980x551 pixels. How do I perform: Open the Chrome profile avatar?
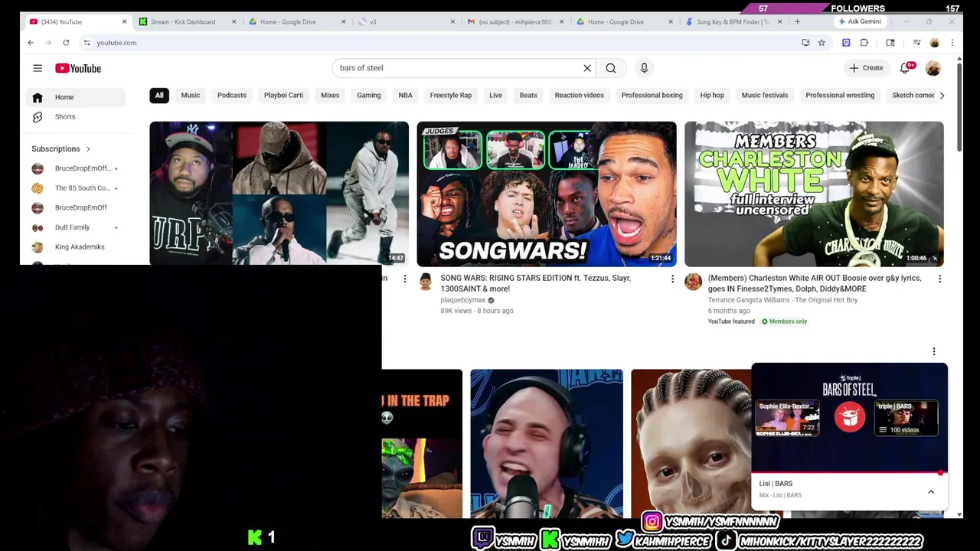point(934,43)
